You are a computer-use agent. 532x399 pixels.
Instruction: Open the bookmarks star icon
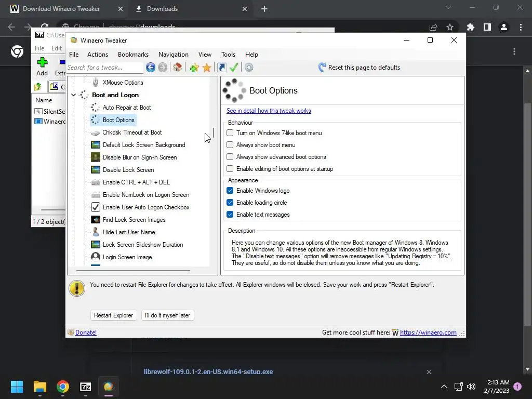click(207, 68)
